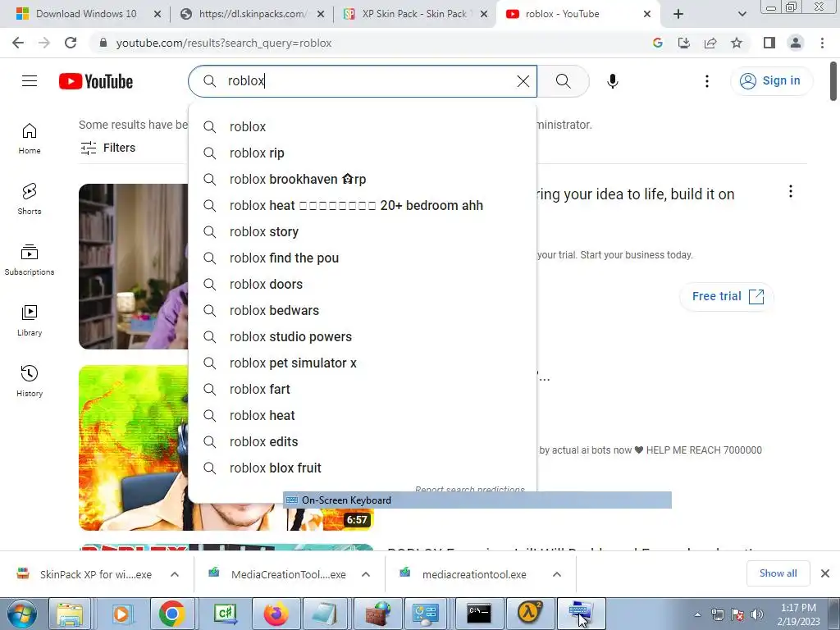Click the share page icon in address bar
Viewport: 840px width, 630px height.
click(710, 43)
